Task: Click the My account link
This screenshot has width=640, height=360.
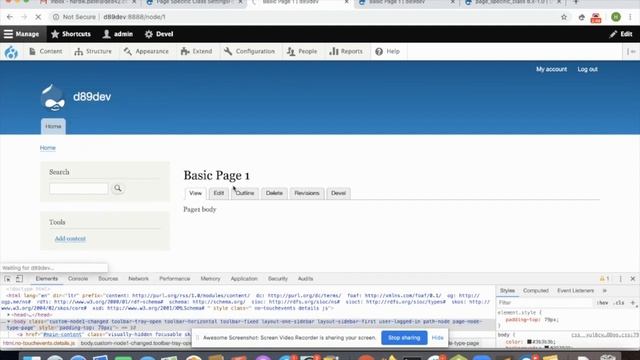Action: (x=551, y=69)
